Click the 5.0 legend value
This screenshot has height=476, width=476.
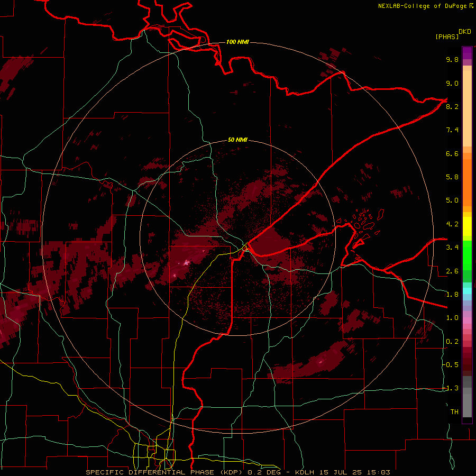(452, 200)
